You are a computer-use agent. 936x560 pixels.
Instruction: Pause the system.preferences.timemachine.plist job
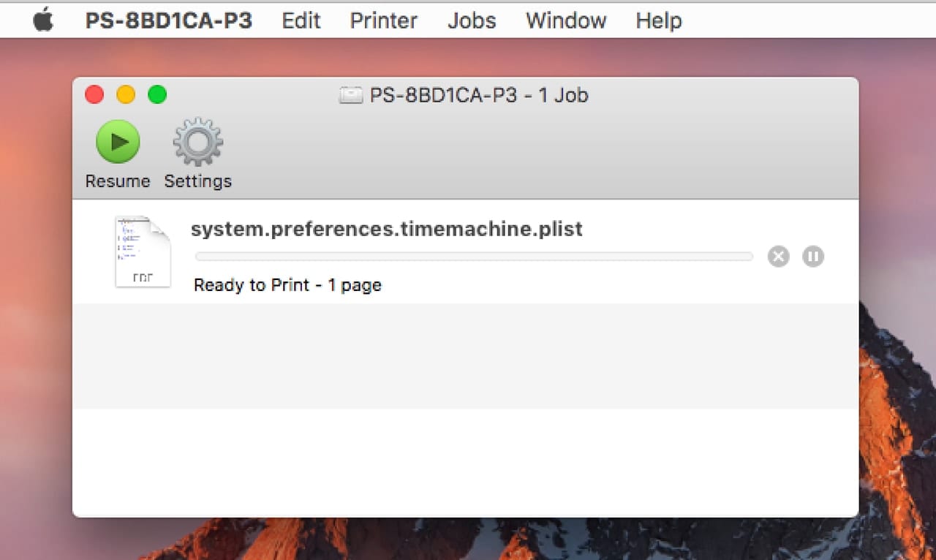point(813,257)
